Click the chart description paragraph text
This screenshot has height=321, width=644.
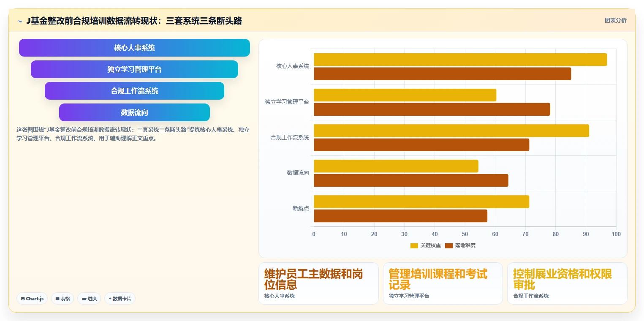pyautogui.click(x=133, y=134)
